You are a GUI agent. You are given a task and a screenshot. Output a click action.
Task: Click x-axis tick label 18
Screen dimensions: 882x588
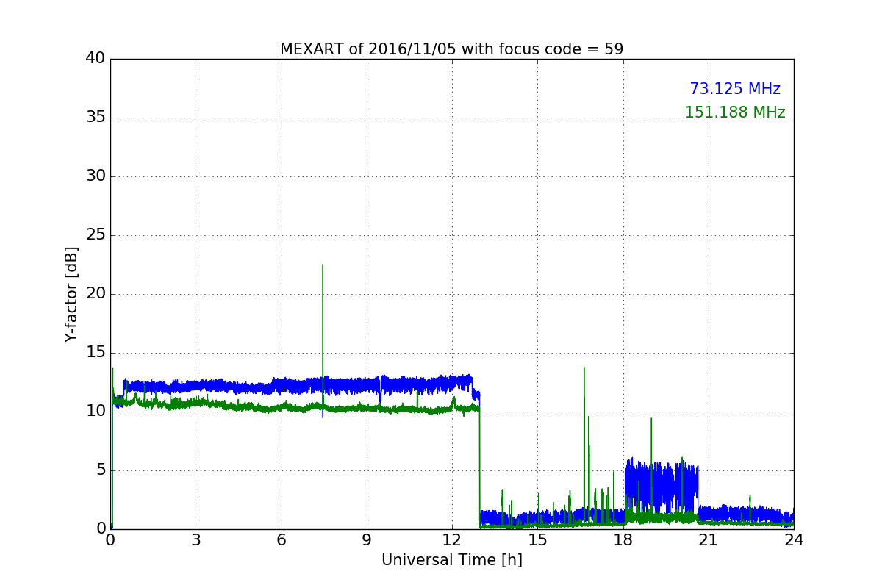(x=623, y=540)
